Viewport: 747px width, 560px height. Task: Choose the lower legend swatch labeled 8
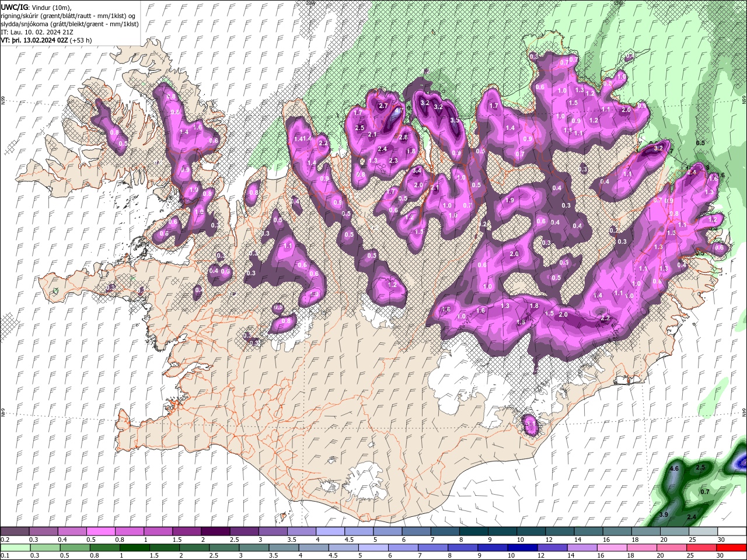463,548
